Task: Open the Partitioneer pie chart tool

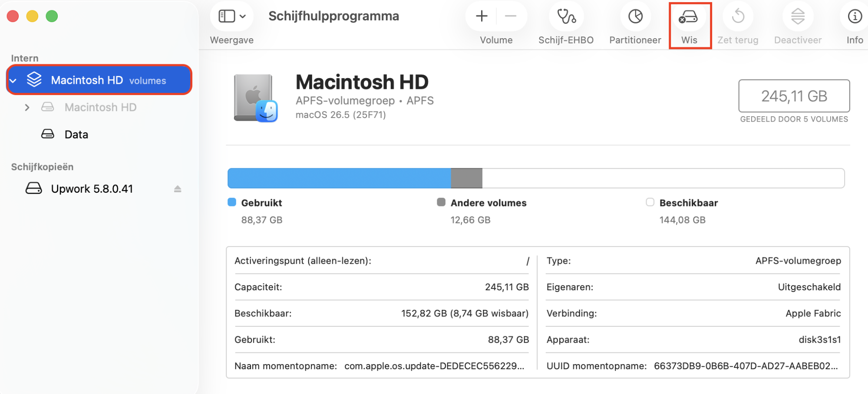Action: coord(635,16)
